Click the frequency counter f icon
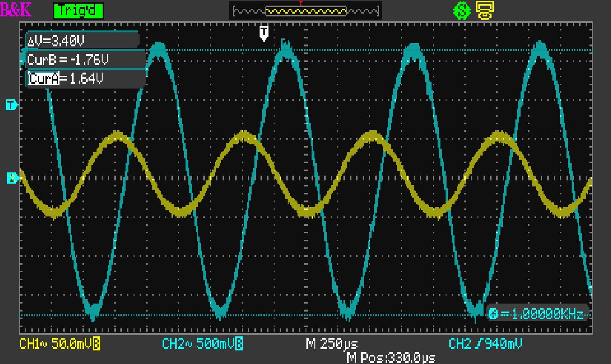The height and width of the screenshot is (364, 611). (493, 313)
